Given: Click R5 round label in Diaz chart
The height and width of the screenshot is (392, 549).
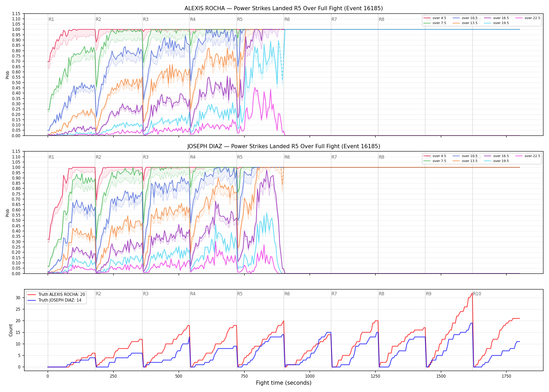Looking at the screenshot, I should click(240, 157).
